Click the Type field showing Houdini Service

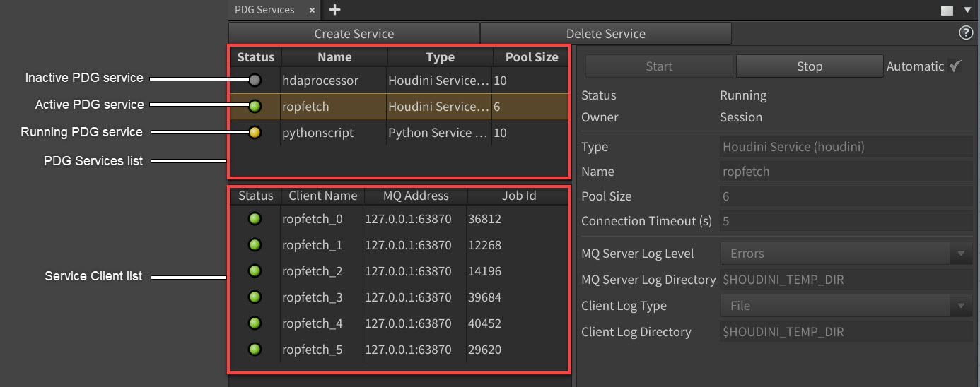click(846, 148)
